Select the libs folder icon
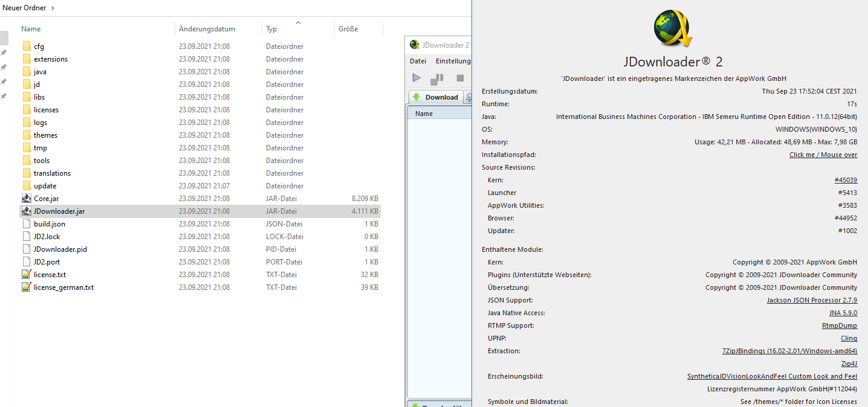868x407 pixels. pyautogui.click(x=27, y=97)
